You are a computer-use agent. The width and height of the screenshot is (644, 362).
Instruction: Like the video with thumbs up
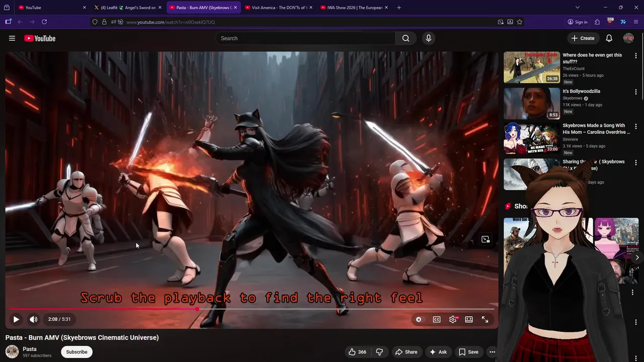pos(357,352)
